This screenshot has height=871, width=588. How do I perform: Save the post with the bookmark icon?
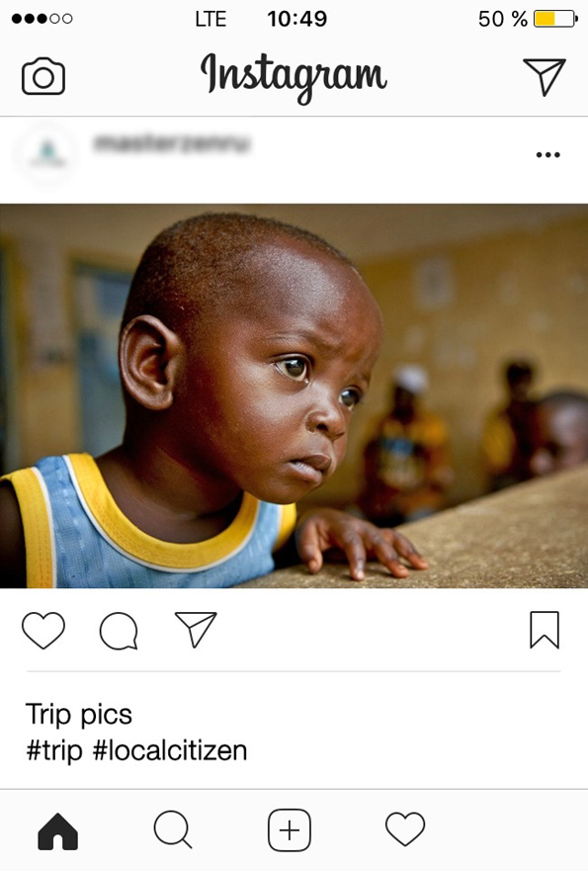click(545, 630)
